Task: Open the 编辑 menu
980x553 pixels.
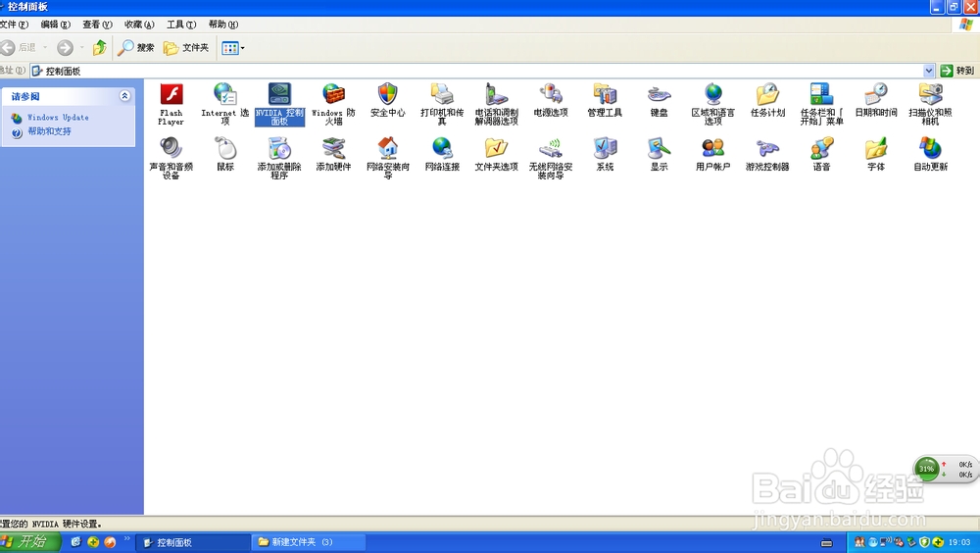Action: (x=56, y=25)
